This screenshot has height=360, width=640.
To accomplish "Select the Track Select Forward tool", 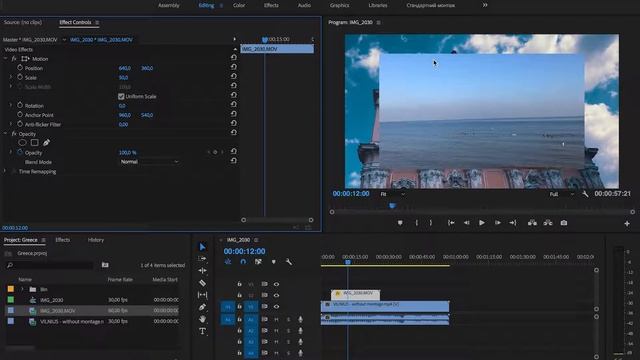I will click(202, 259).
